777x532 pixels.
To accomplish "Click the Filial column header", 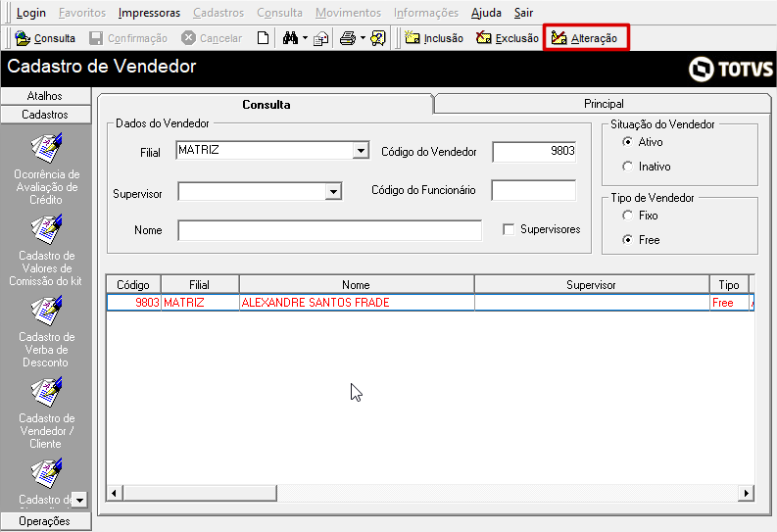I will [200, 285].
